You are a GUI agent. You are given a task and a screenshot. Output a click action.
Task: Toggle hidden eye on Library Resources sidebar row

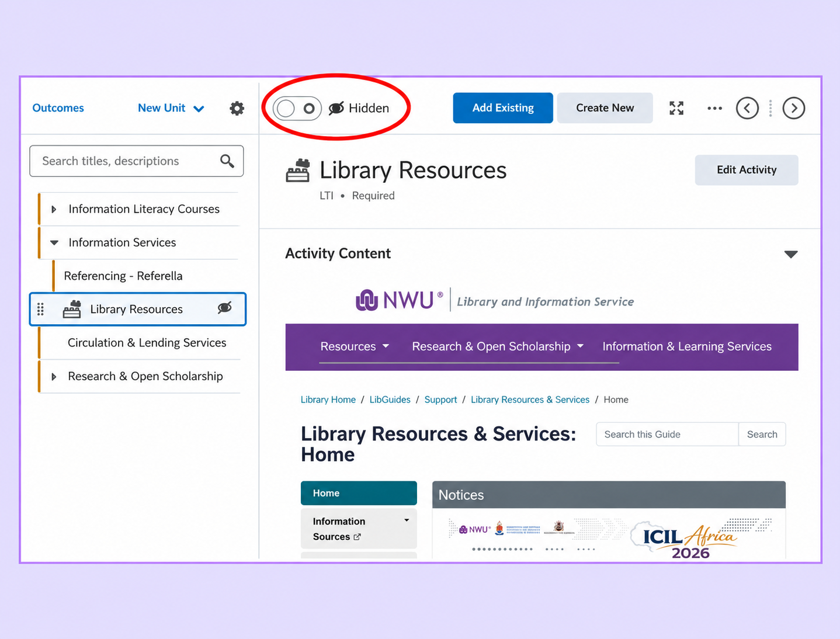[x=225, y=308]
